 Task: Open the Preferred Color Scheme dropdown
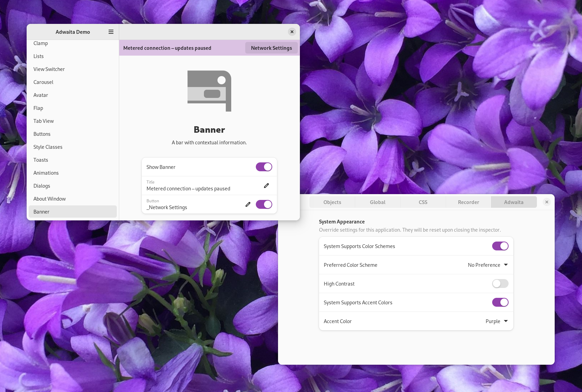(x=488, y=265)
